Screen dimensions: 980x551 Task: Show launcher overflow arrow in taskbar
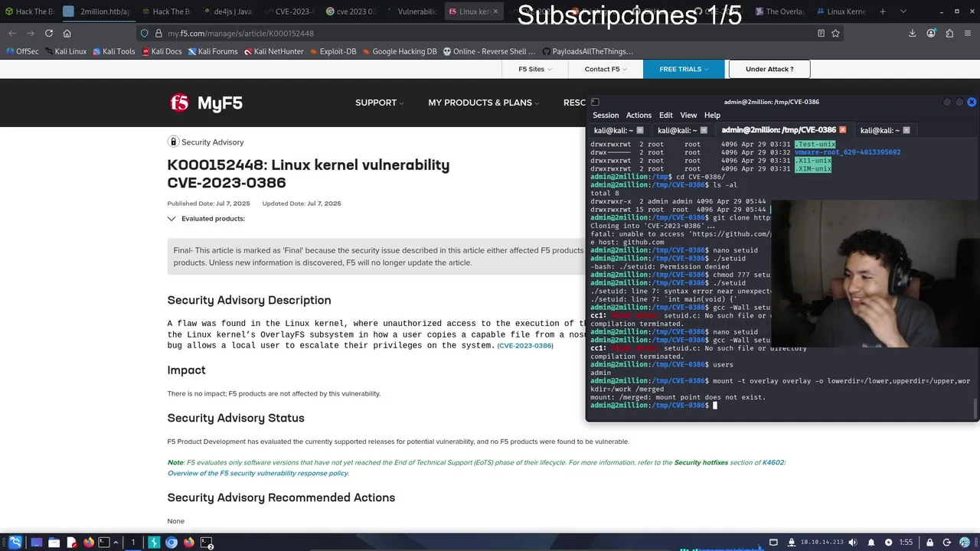(117, 543)
